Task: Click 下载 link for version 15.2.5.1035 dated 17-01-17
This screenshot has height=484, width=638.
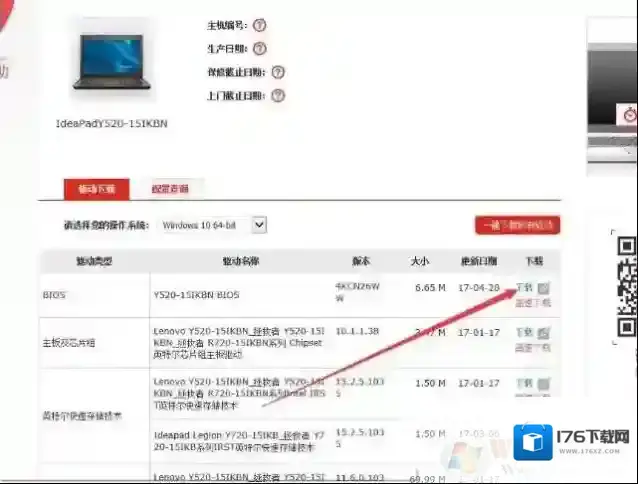Action: (x=524, y=383)
